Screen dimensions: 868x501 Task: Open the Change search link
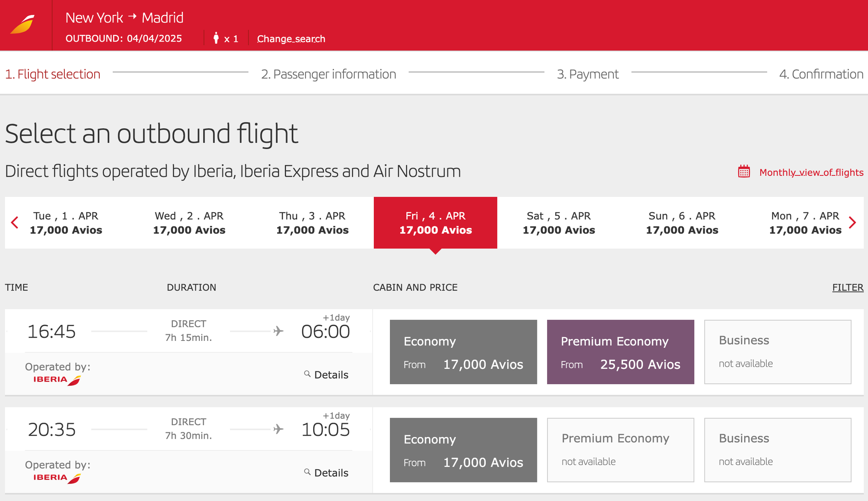(291, 38)
